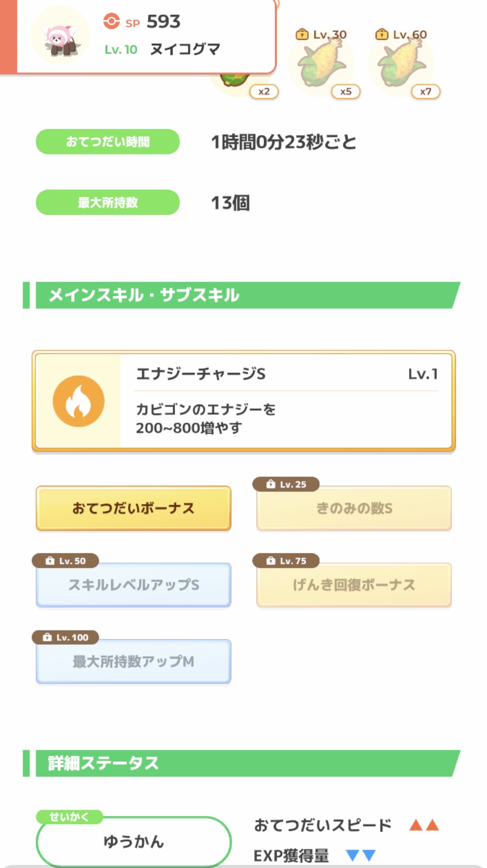Tap the x7 ingredient quantity badge
This screenshot has height=868, width=487.
tap(425, 92)
